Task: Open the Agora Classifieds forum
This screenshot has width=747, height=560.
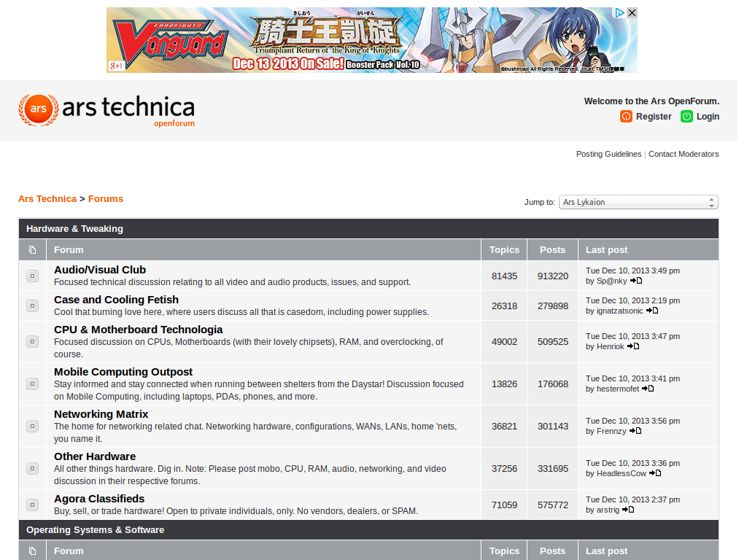Action: [x=99, y=499]
